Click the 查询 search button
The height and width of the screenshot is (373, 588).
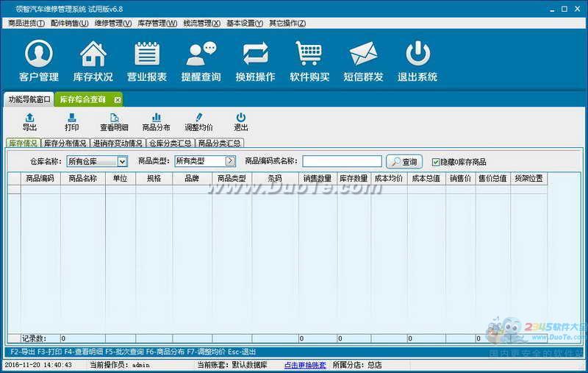coord(404,162)
